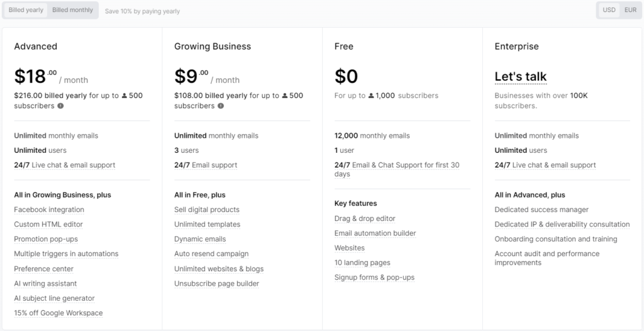Open the Let's talk link

click(x=520, y=77)
